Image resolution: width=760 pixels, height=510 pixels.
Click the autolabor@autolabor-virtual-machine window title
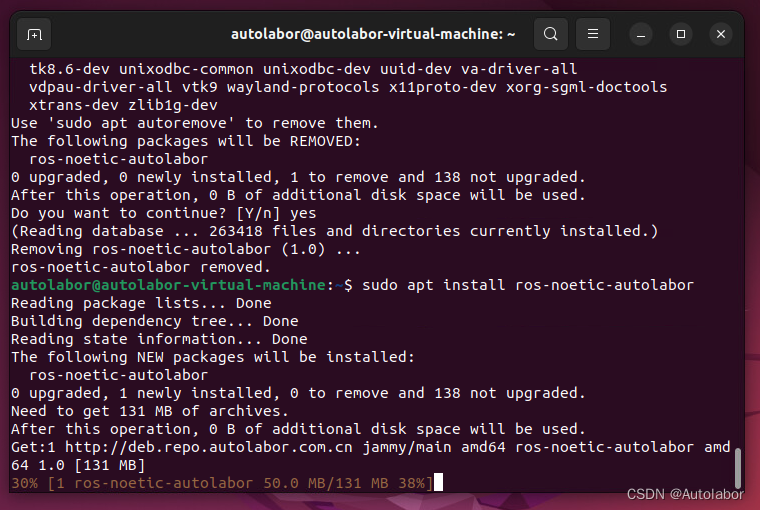click(x=373, y=34)
